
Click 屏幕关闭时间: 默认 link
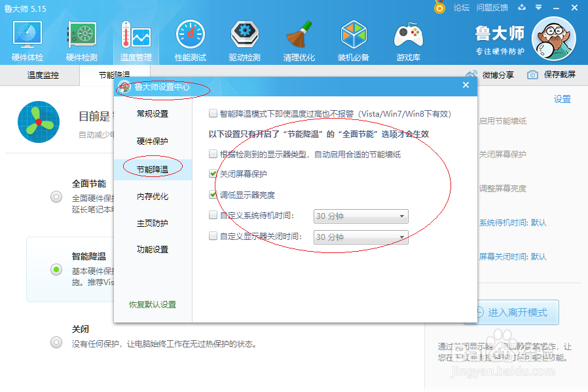513,256
